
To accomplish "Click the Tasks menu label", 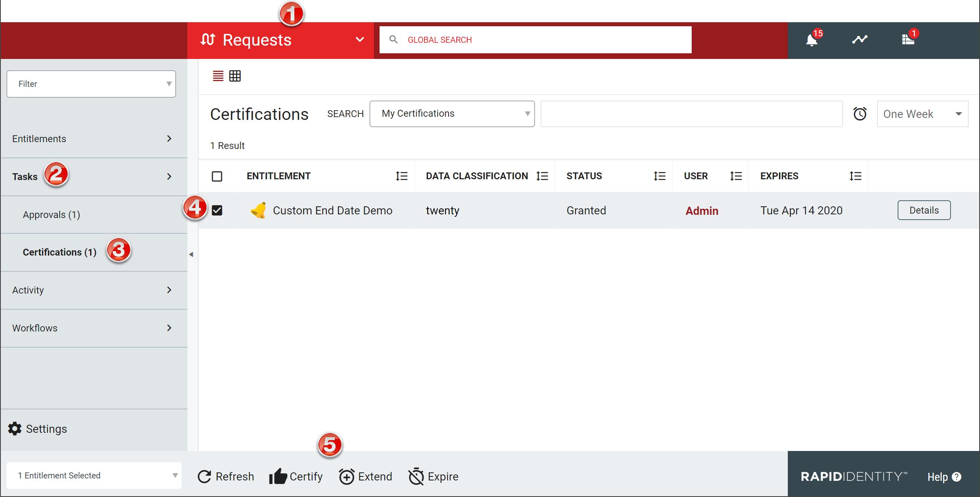I will (x=25, y=176).
